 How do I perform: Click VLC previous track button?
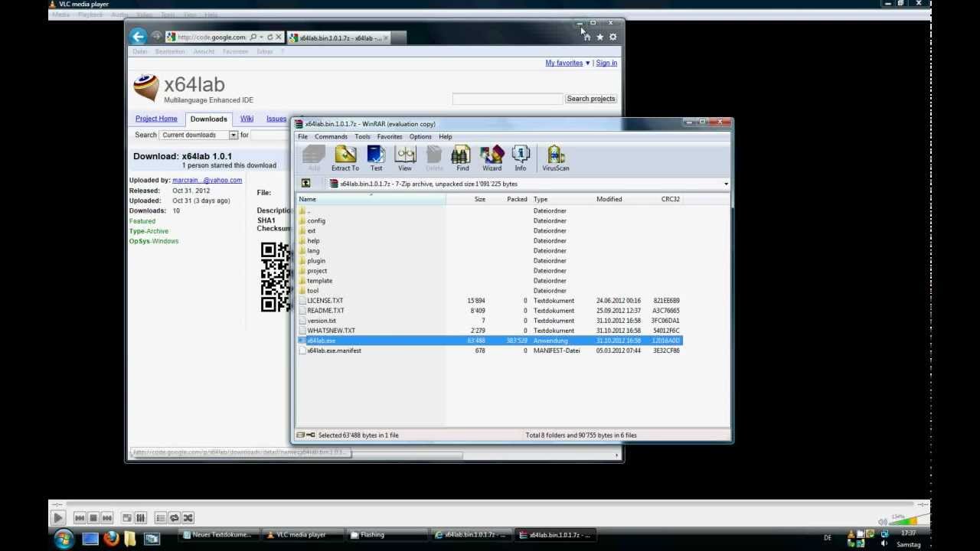pos(79,518)
